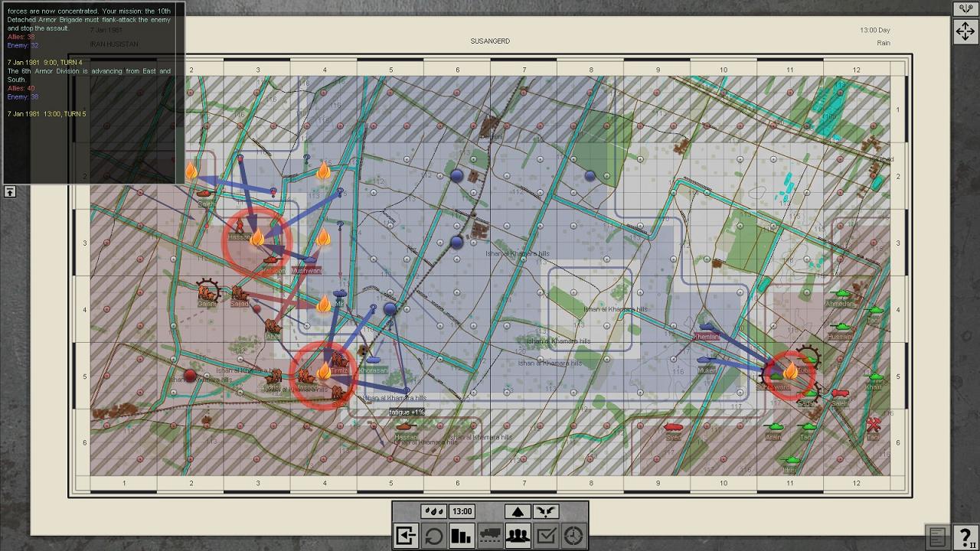Click the supply truck button
Screen dimensions: 980x551
[x=490, y=536]
